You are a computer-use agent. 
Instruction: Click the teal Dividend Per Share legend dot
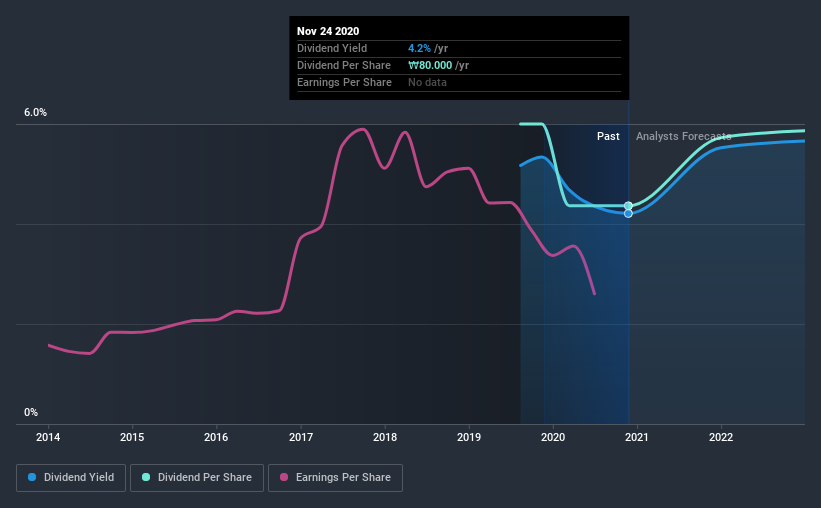[146, 477]
